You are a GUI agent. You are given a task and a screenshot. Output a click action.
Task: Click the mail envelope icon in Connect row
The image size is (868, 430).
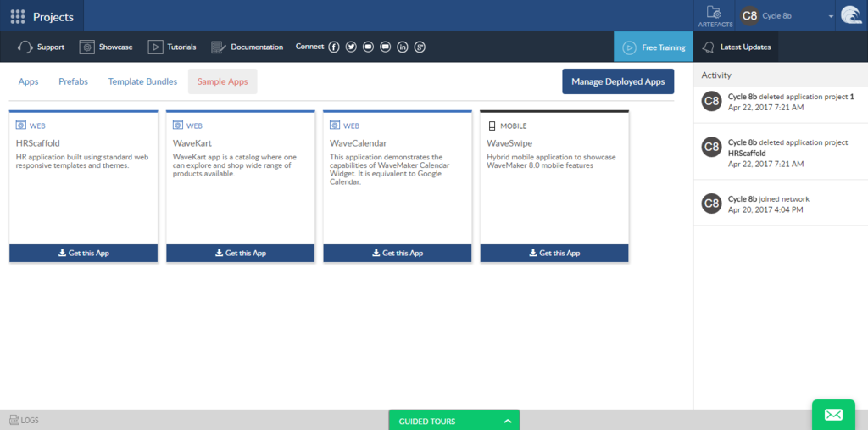pyautogui.click(x=386, y=47)
